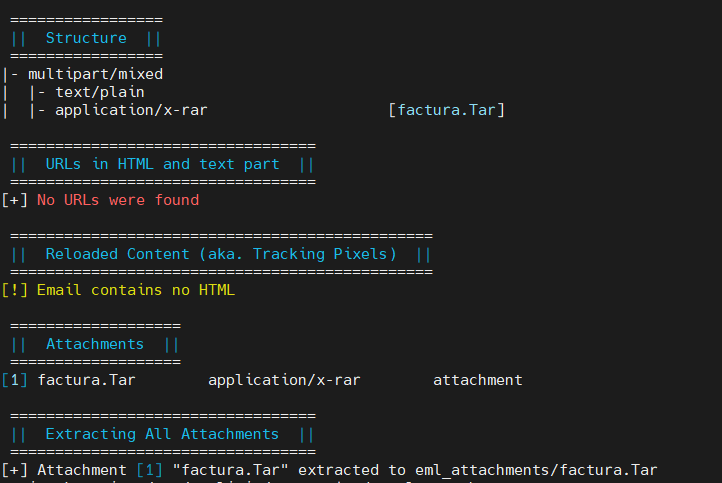The image size is (722, 483).
Task: Click 'application/x-rar' in the Structure tree
Action: coord(131,110)
